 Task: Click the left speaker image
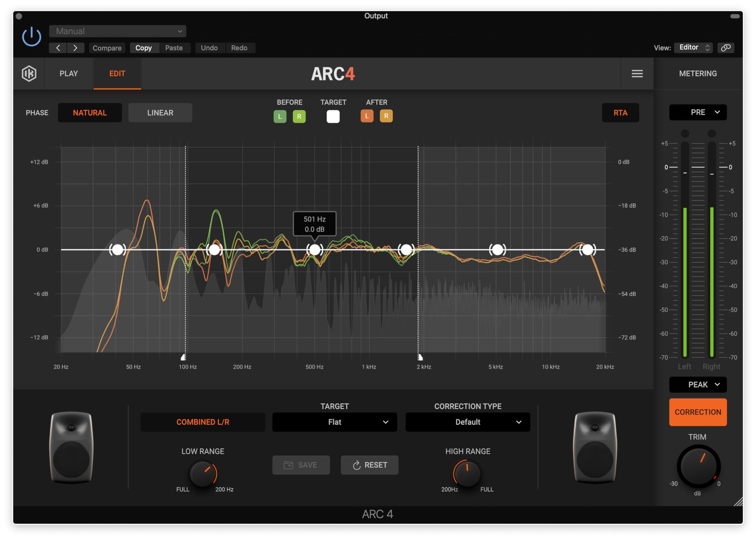tap(71, 447)
